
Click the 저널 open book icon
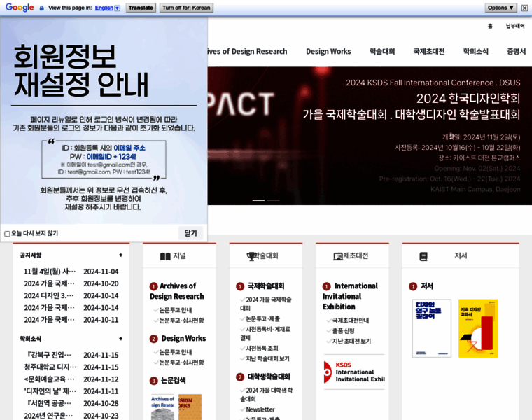(165, 256)
